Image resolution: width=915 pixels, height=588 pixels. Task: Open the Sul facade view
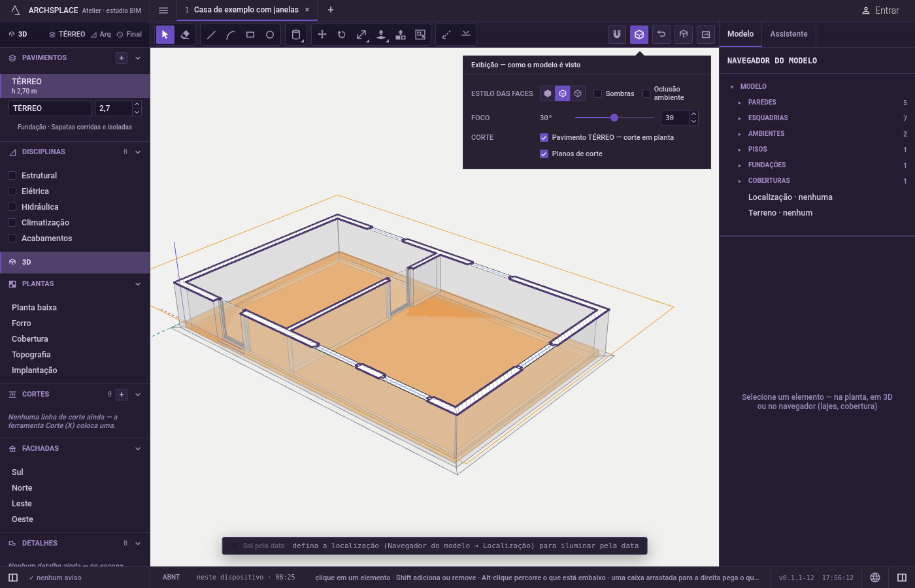[x=18, y=472]
